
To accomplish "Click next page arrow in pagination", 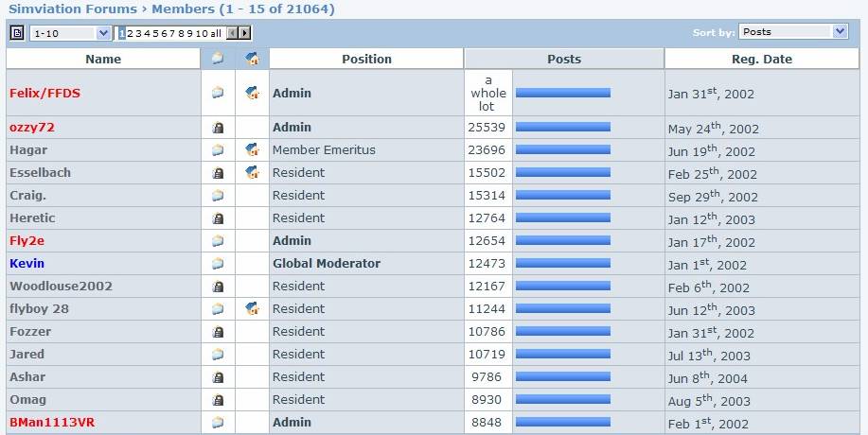I will coord(245,33).
